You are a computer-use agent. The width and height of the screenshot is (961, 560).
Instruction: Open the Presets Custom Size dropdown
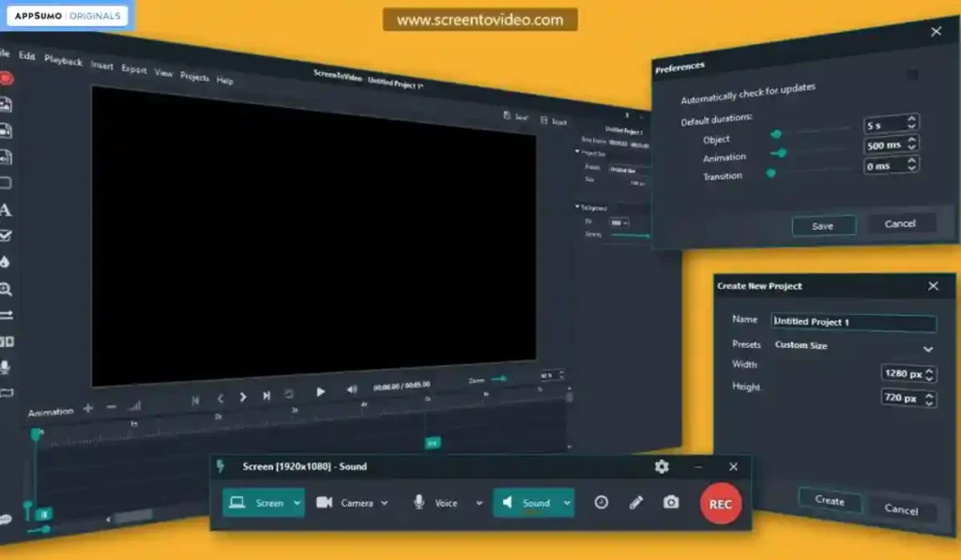(x=853, y=347)
